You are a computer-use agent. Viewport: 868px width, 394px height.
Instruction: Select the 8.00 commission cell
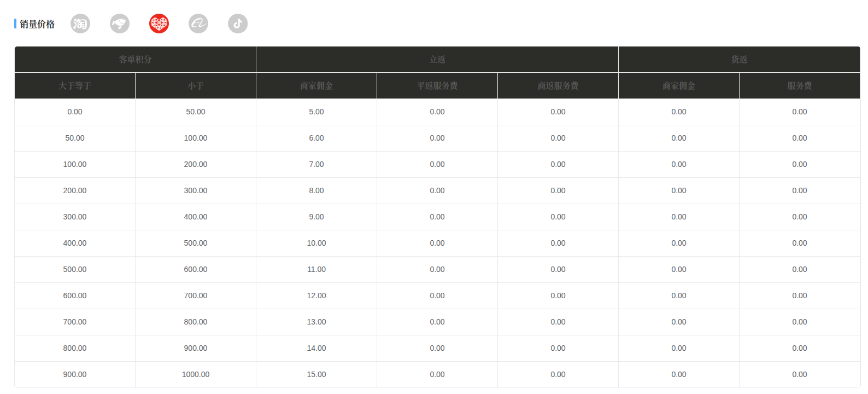click(x=316, y=190)
